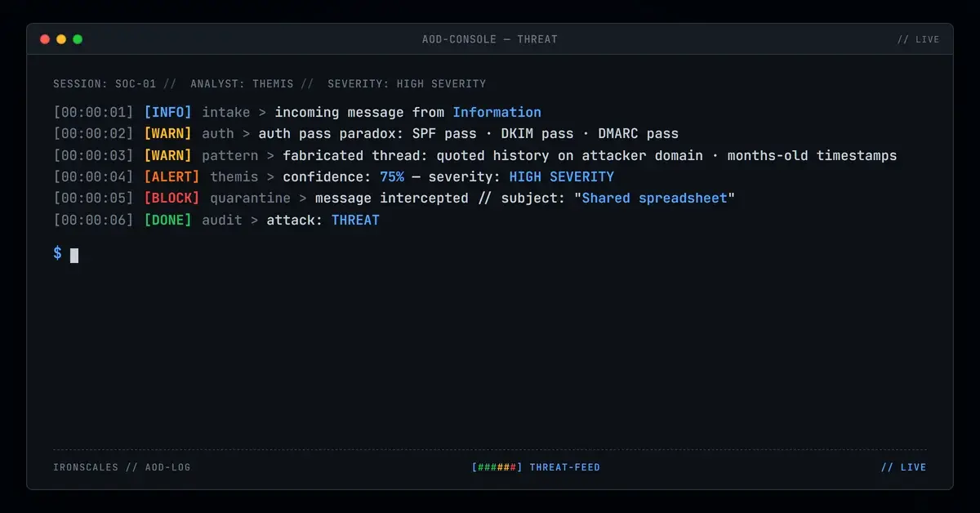The image size is (980, 513).
Task: Click the ANALYST: THEMIS header text
Action: click(x=242, y=83)
